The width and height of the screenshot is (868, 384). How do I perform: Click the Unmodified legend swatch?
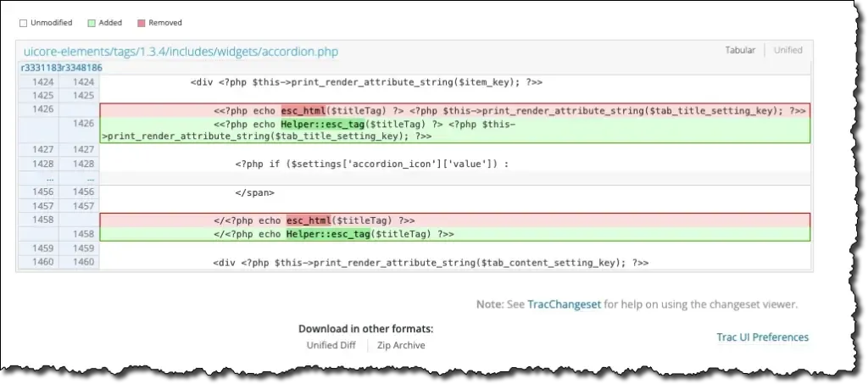pyautogui.click(x=23, y=23)
